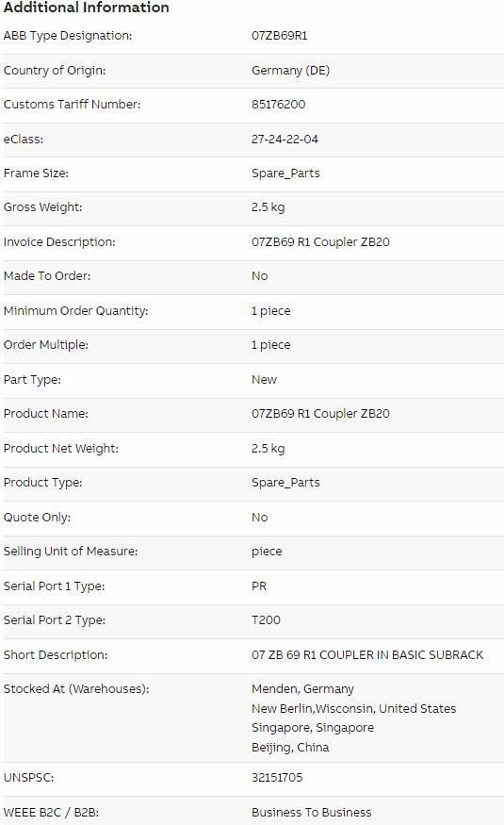Screen dimensions: 504x825
Task: Click the UNSPSC value 32151705
Action: (x=277, y=778)
